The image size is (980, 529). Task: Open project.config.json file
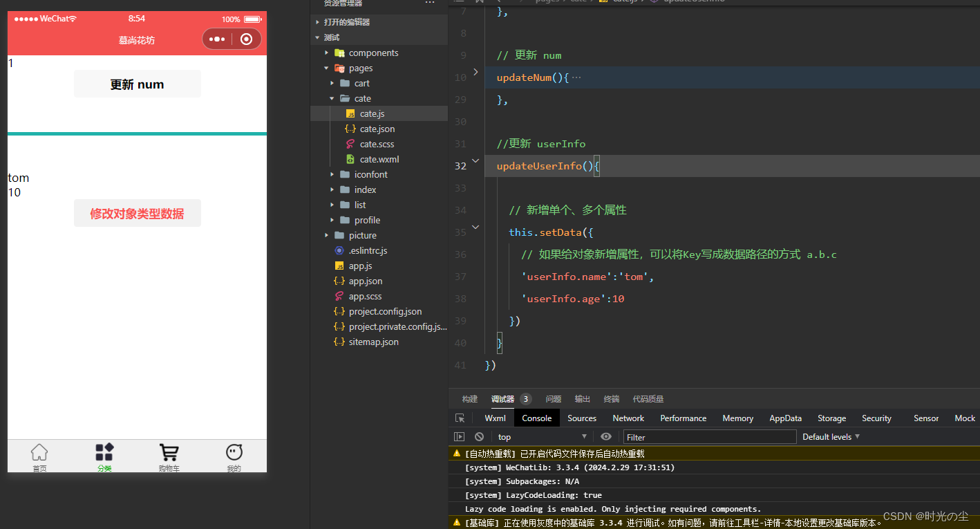point(379,311)
